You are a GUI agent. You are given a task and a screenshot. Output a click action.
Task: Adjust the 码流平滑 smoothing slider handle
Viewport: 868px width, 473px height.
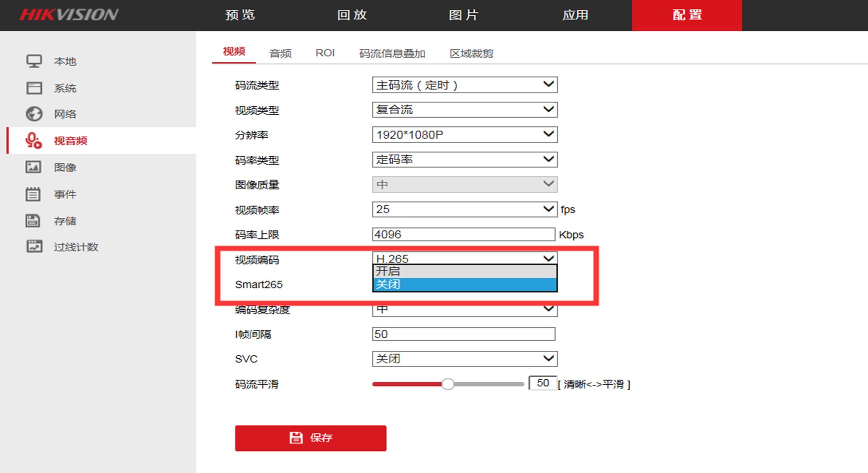click(x=448, y=384)
